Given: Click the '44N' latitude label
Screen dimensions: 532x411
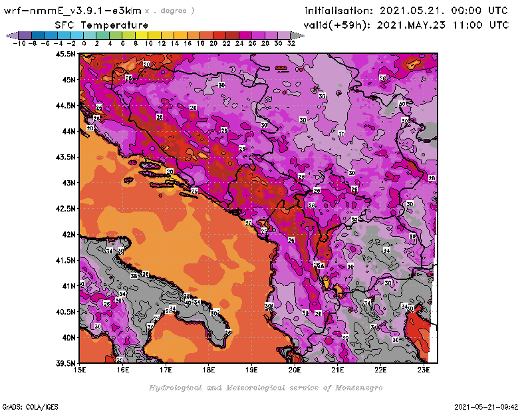Looking at the screenshot, I should coord(69,131).
